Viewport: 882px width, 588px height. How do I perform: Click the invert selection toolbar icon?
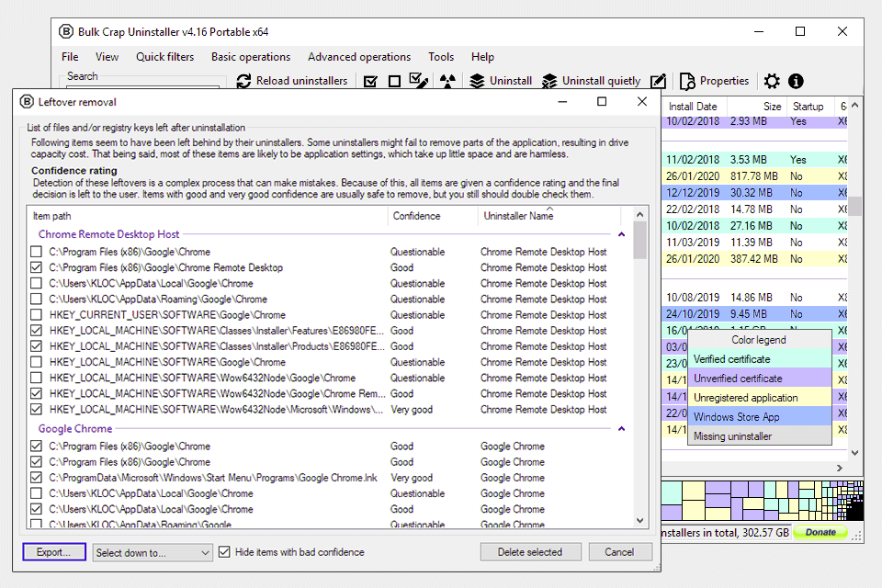click(419, 81)
